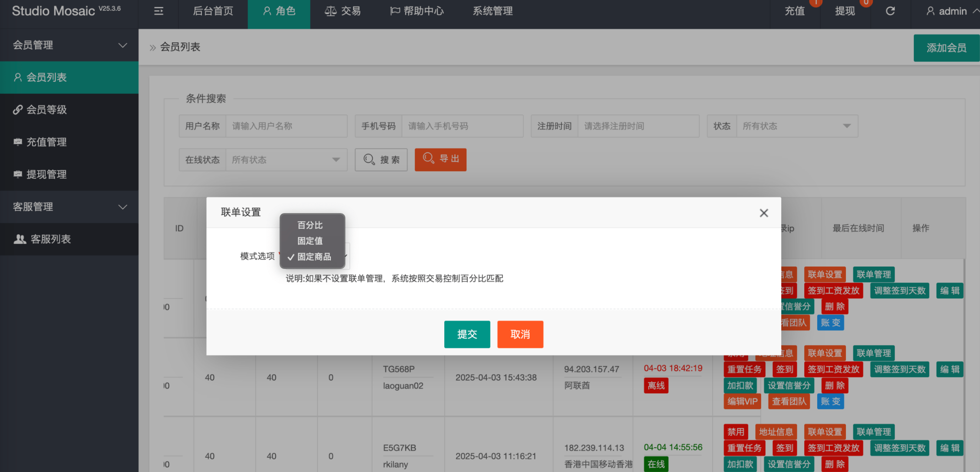
Task: Select 百分比 mode option
Action: pyautogui.click(x=310, y=225)
